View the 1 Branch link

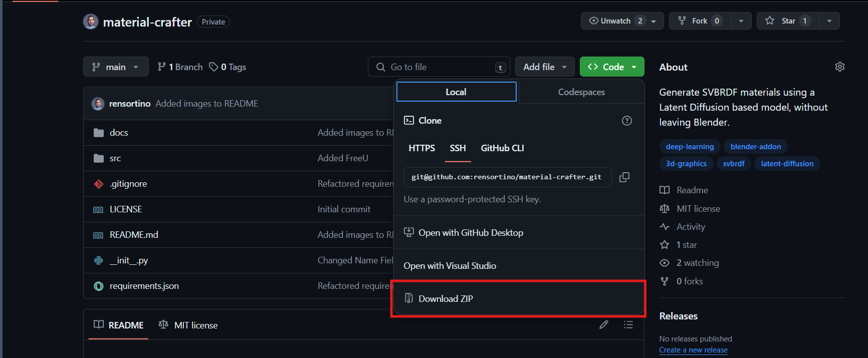180,67
